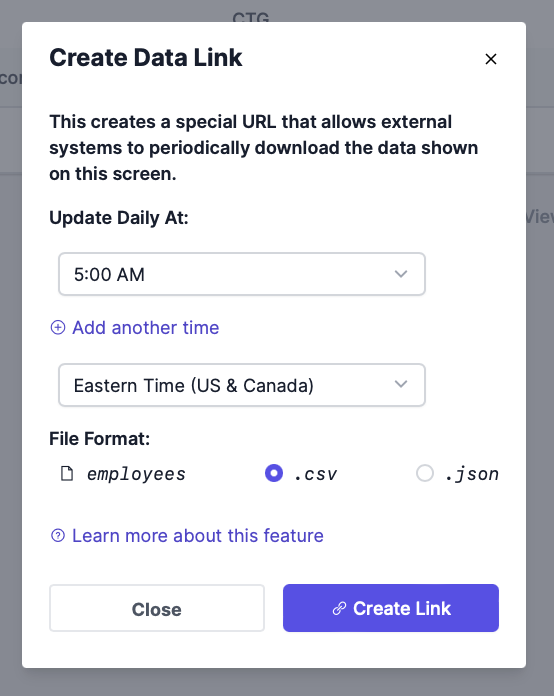Open Learn more about this feature
Image resolution: width=554 pixels, height=696 pixels.
[198, 535]
